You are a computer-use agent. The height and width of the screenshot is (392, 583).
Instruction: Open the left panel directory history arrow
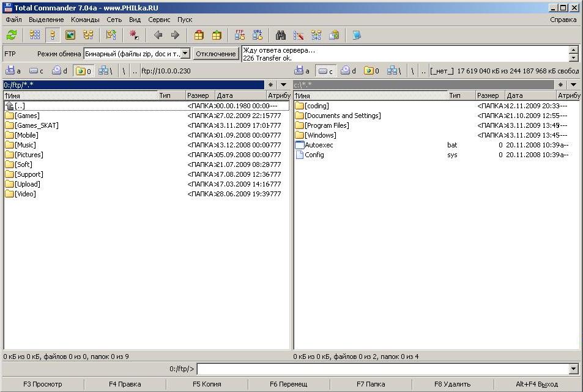point(283,85)
